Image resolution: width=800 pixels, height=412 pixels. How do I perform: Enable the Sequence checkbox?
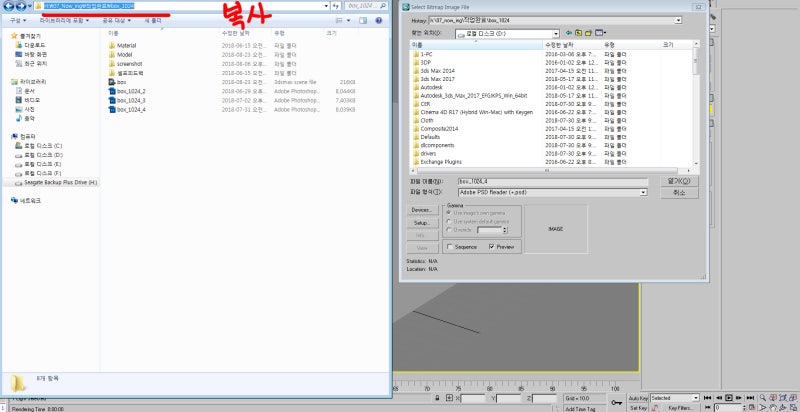tap(449, 247)
